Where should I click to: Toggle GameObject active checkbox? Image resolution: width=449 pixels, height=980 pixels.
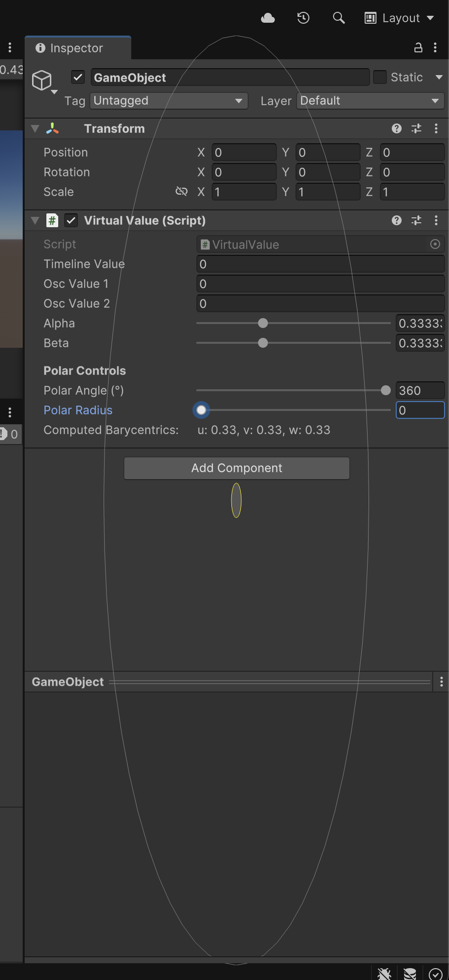pos(78,78)
